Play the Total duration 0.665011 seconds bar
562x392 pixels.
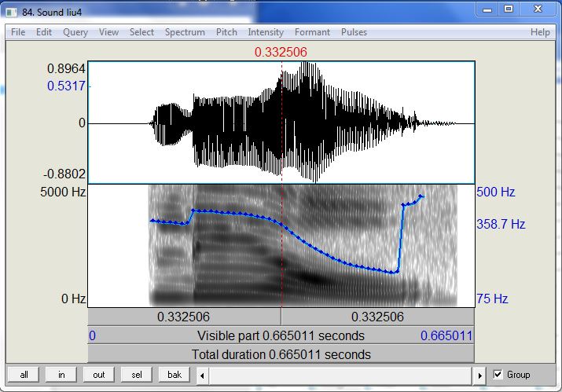(x=281, y=354)
